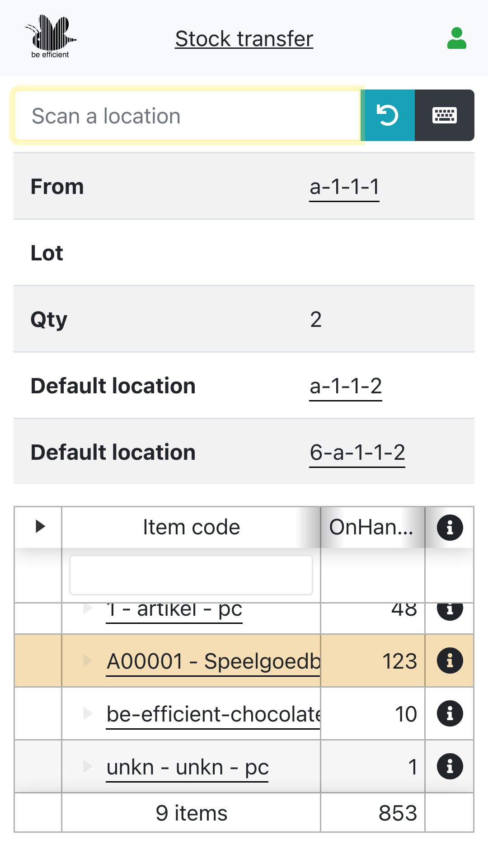
Task: Select default location 6-a-1-1-2 link
Action: click(x=357, y=453)
